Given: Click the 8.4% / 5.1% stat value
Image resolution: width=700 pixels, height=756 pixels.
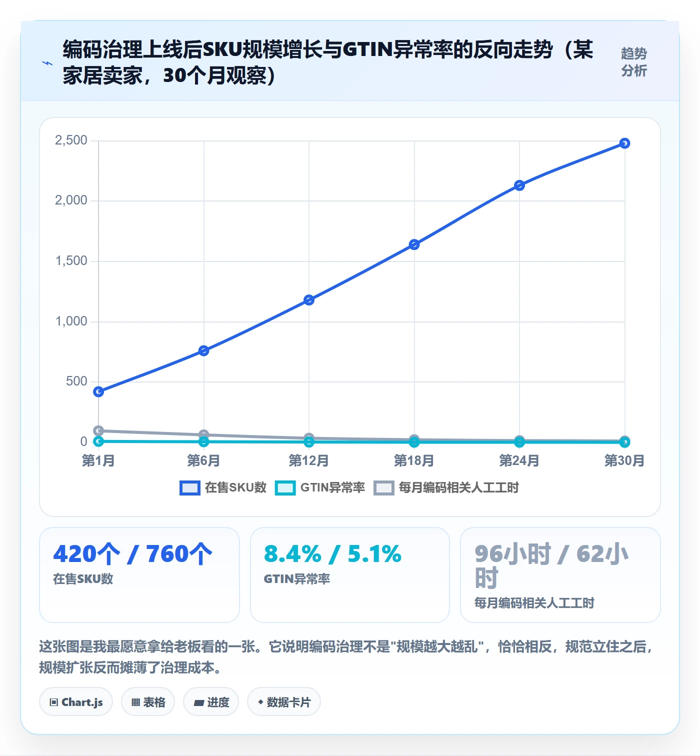Looking at the screenshot, I should (x=333, y=554).
